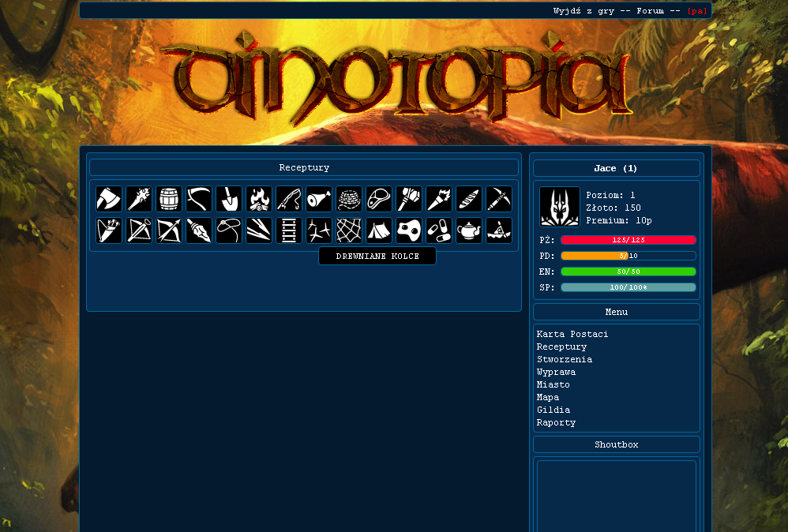Image resolution: width=788 pixels, height=532 pixels.
Task: Select the bow and arrow recipe
Action: click(169, 230)
